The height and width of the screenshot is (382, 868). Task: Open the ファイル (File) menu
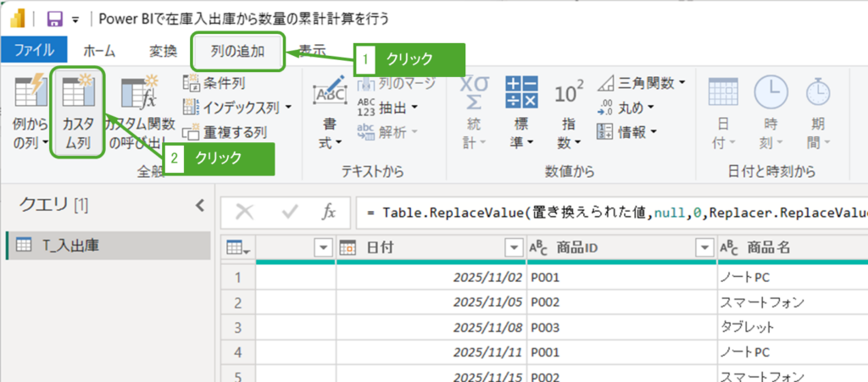click(x=34, y=51)
